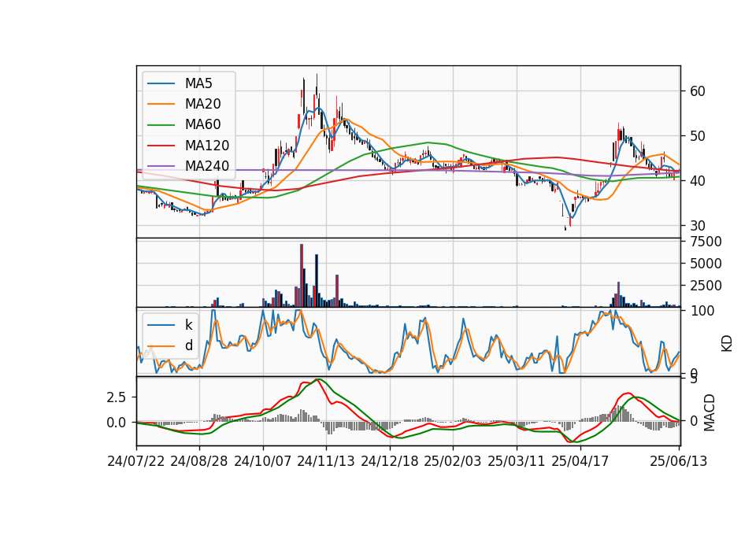Click the KD axis value 100
This screenshot has height=543, width=756.
pos(702,311)
